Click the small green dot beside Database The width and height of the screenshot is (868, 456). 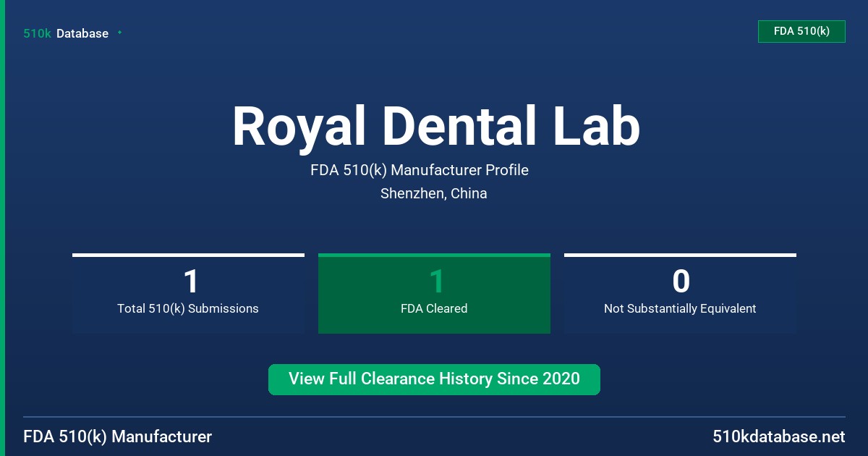(119, 33)
